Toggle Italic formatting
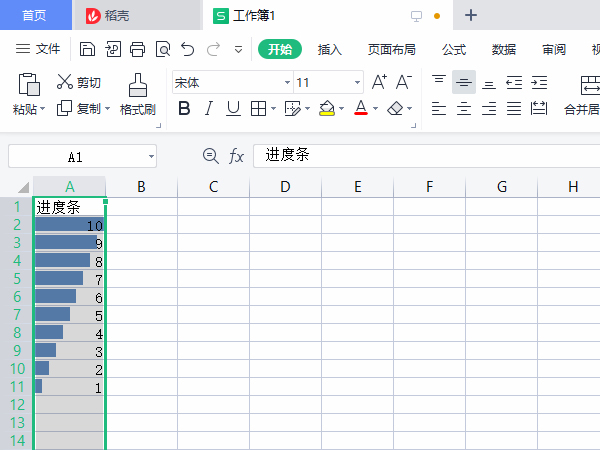The image size is (600, 450). [x=209, y=108]
